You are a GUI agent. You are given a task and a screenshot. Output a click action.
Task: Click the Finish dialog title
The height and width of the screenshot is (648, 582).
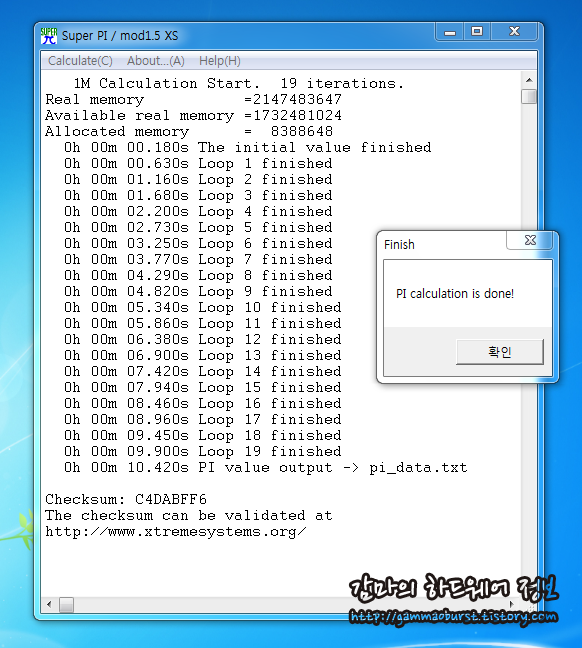pos(399,244)
